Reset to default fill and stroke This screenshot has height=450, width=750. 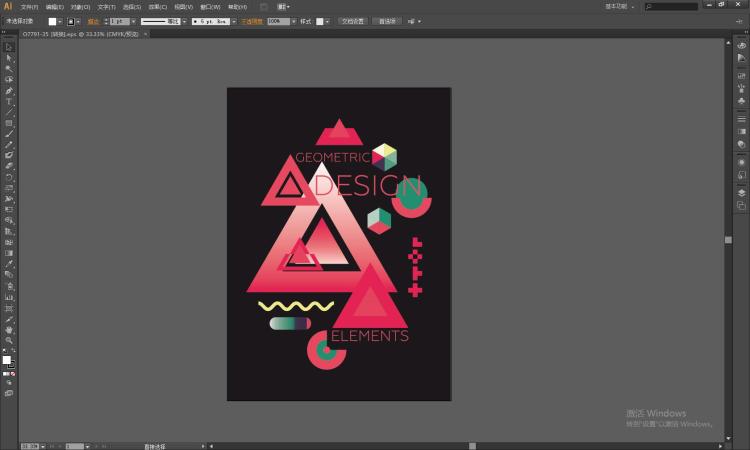click(x=4, y=351)
